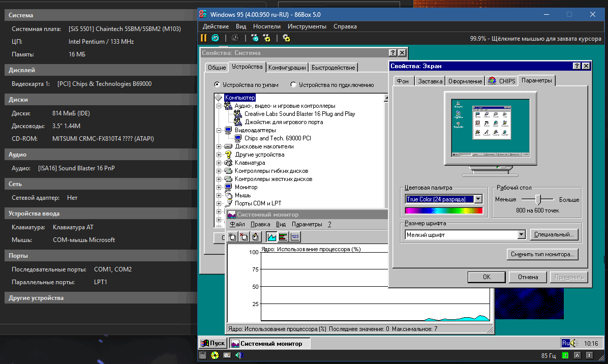Click the CD-ROM icon in 86Box status bar

coord(215,355)
